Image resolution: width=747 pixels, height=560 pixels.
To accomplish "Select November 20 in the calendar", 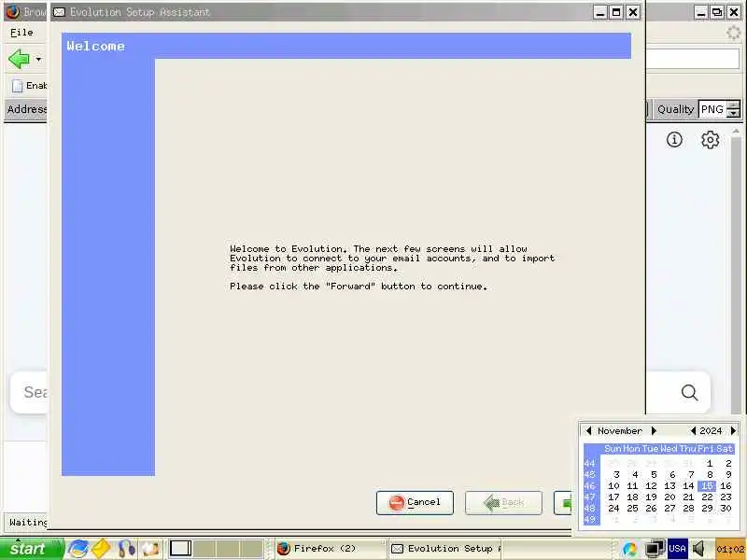I will (669, 497).
